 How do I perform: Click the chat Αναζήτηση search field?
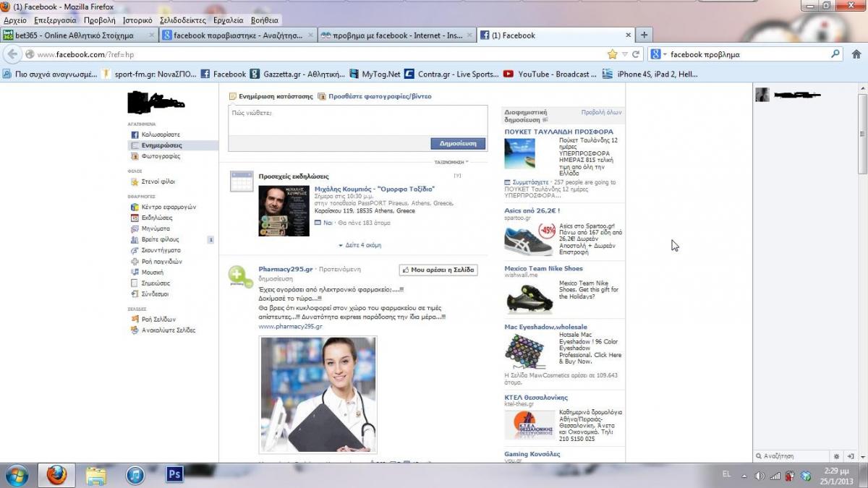pos(792,456)
